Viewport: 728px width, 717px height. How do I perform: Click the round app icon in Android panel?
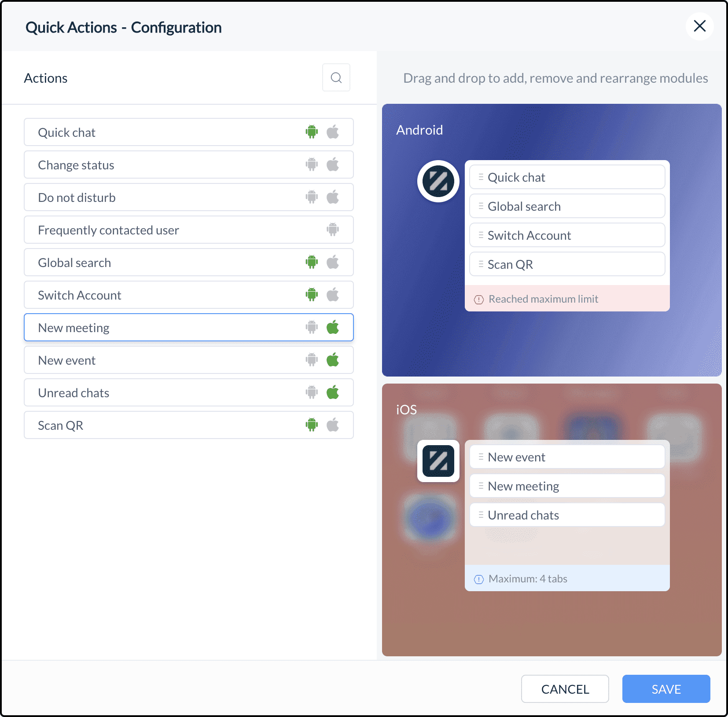(438, 181)
